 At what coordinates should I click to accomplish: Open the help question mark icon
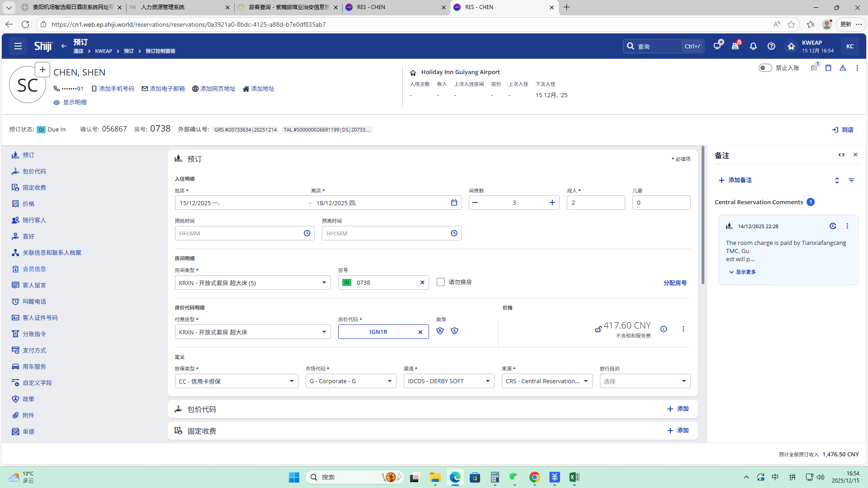pyautogui.click(x=771, y=46)
